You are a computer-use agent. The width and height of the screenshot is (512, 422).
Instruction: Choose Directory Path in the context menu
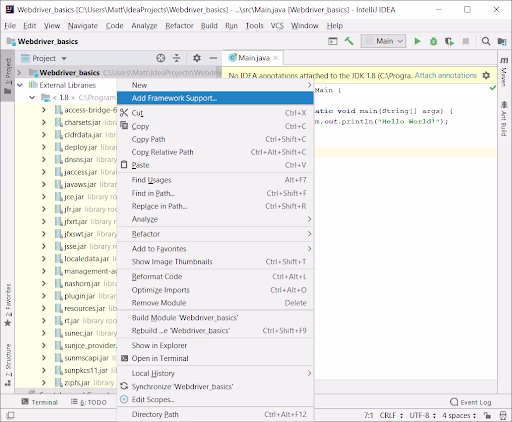click(x=215, y=414)
